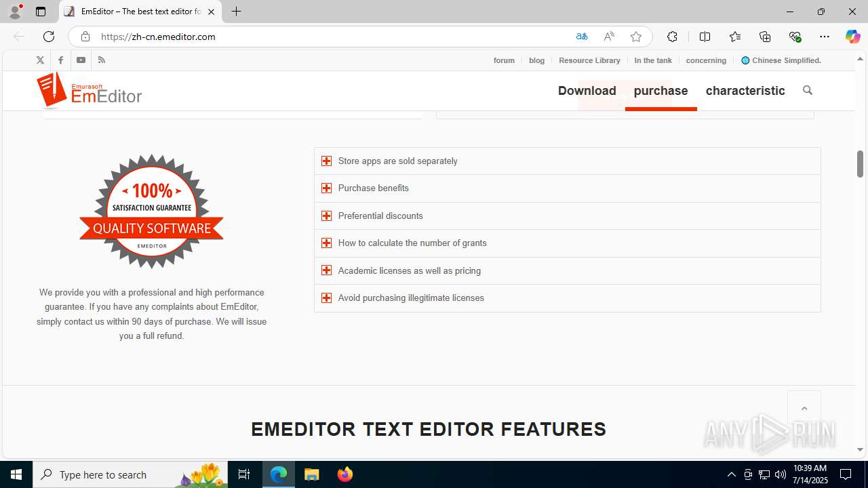Open the RSS feed icon
The height and width of the screenshot is (488, 868).
[x=102, y=60]
